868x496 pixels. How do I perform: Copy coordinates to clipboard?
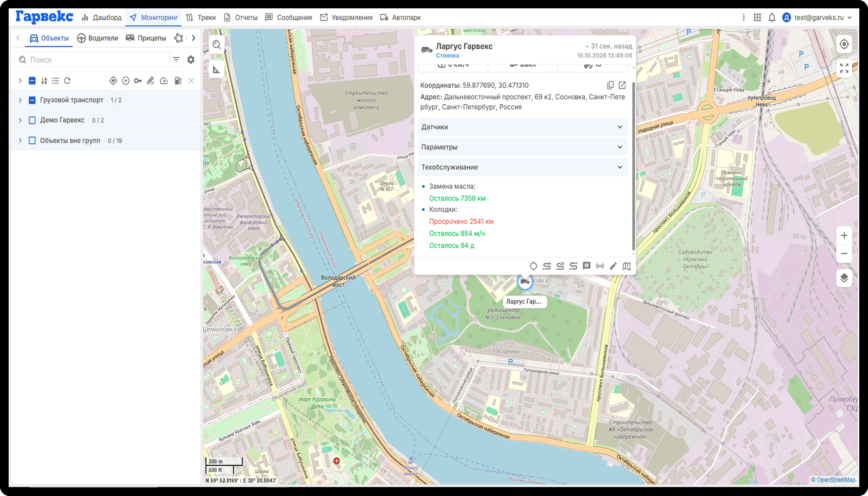click(610, 85)
